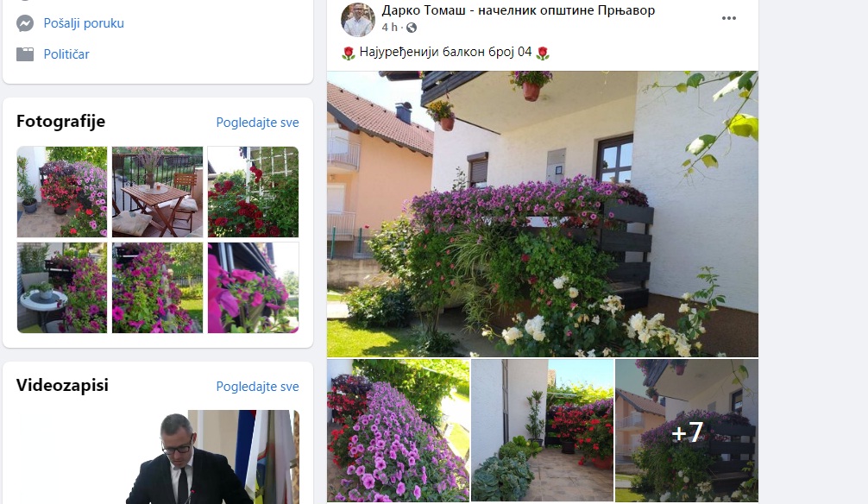Open the +7 more photos thumbnail
This screenshot has height=504, width=868.
point(687,431)
